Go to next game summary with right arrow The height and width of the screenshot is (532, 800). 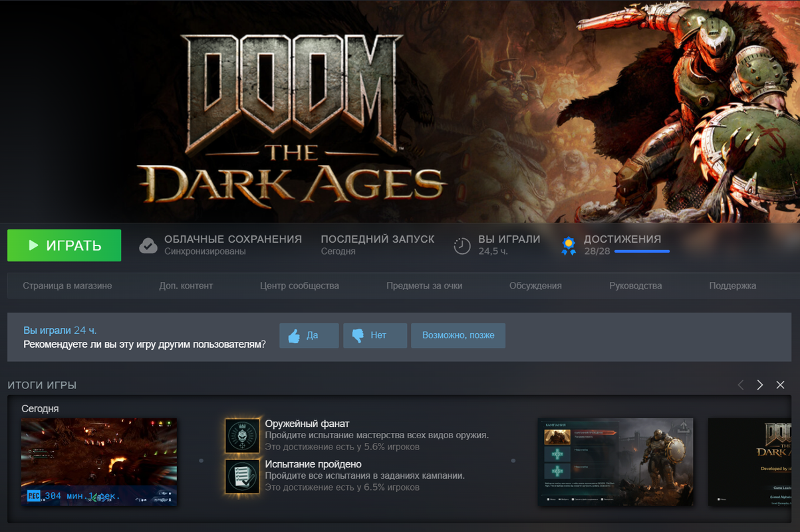(x=760, y=385)
